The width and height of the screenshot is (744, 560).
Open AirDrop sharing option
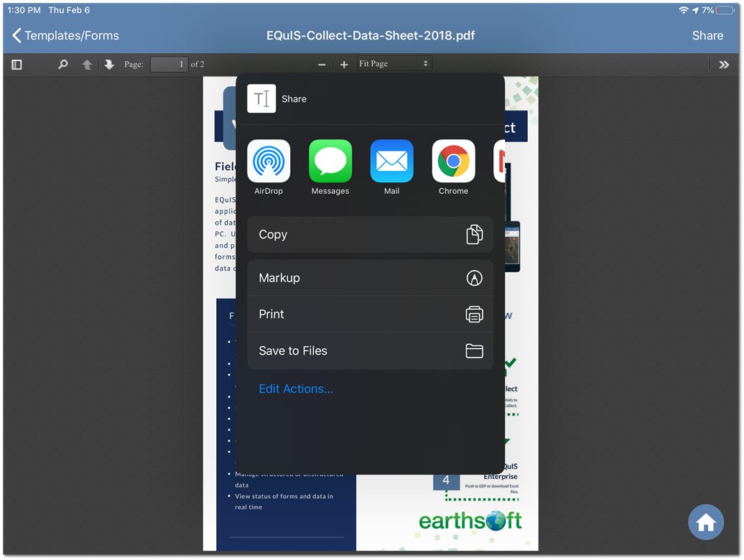pos(269,161)
